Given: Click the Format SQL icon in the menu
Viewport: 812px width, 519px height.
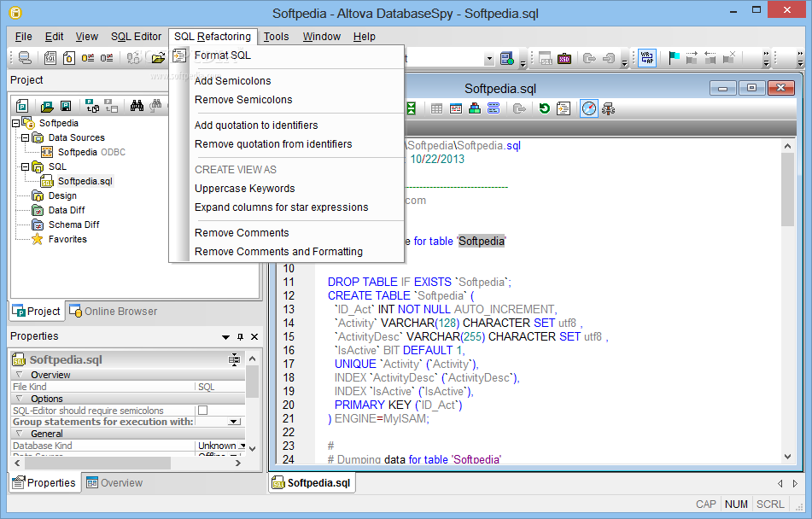Looking at the screenshot, I should [179, 55].
